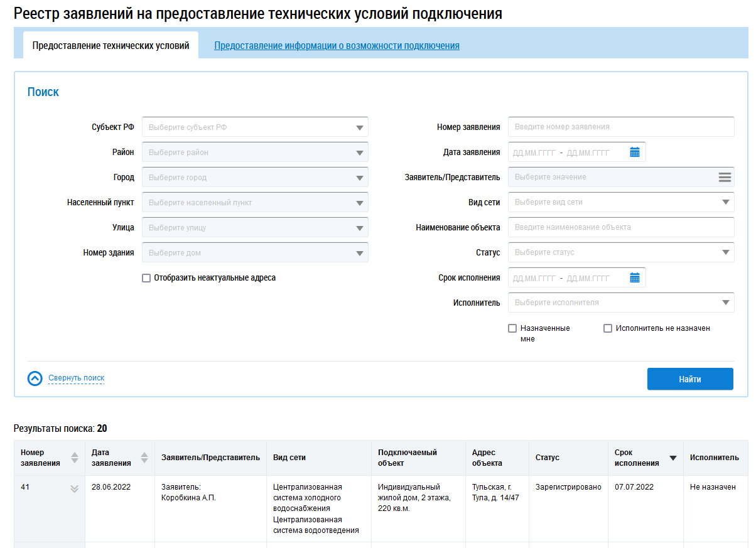Collapse search using circle chevron icon

coord(35,379)
